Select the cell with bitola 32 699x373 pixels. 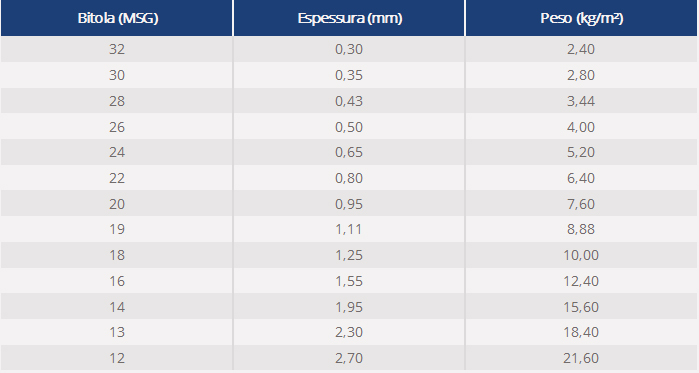coord(117,49)
